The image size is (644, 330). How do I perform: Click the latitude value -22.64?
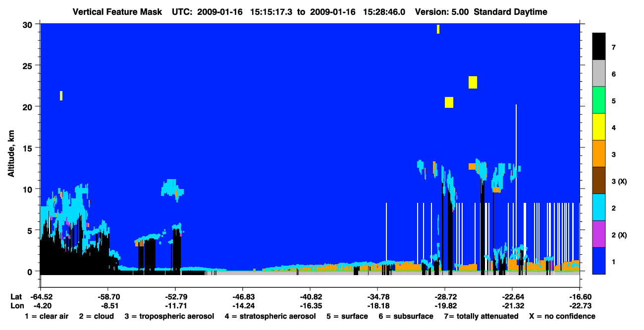click(x=512, y=297)
